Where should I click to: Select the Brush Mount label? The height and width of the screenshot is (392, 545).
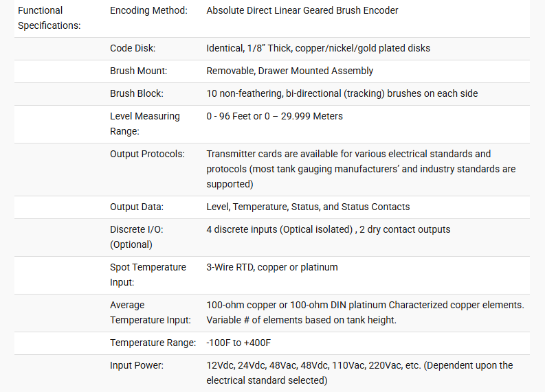pos(138,71)
